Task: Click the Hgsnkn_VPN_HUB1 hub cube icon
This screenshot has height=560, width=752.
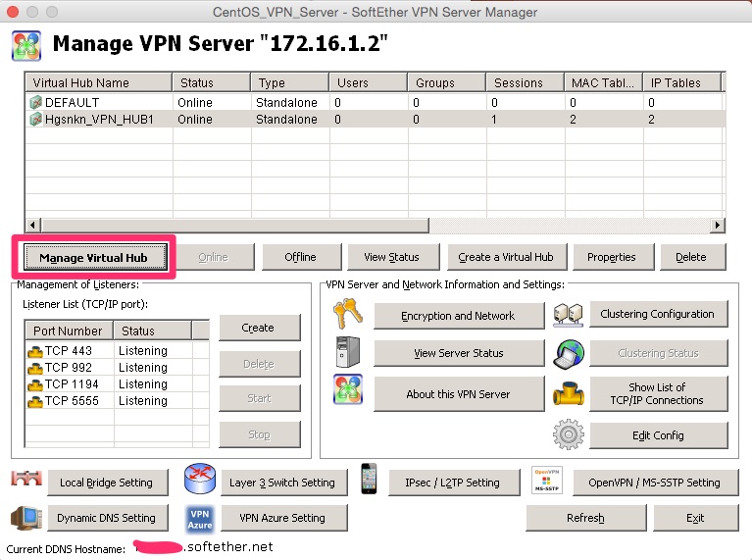Action: click(35, 119)
